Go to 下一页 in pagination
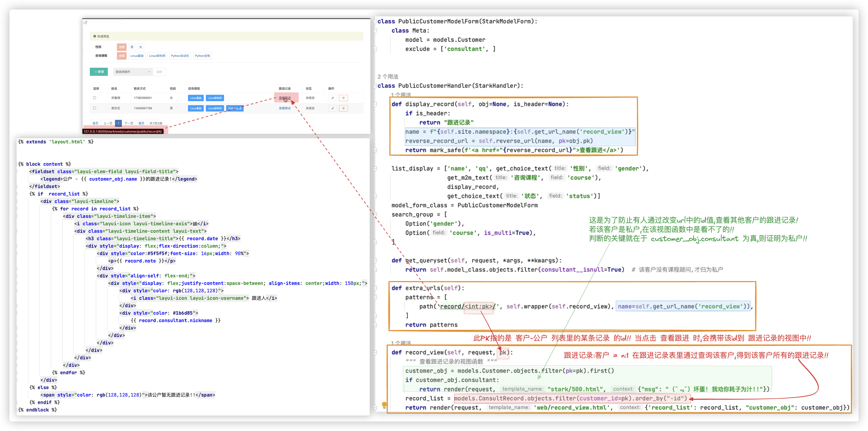The image size is (868, 431). click(129, 123)
